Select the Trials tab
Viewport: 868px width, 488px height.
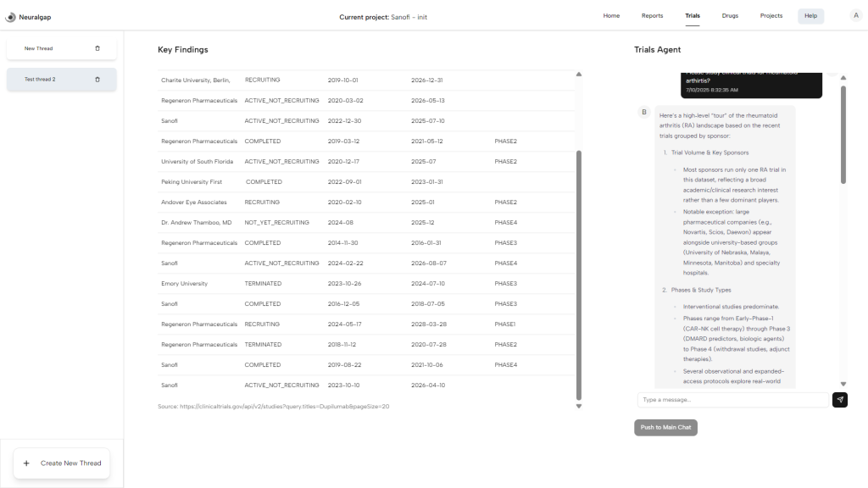[x=692, y=15]
